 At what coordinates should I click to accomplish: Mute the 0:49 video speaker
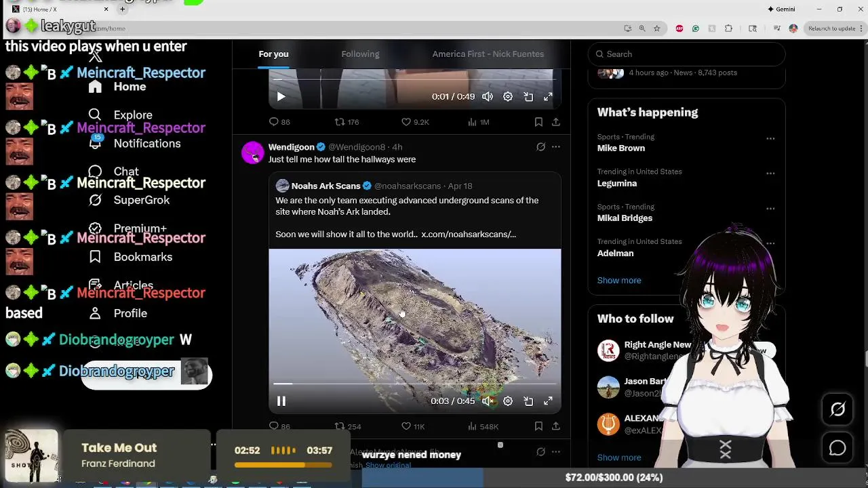click(488, 97)
